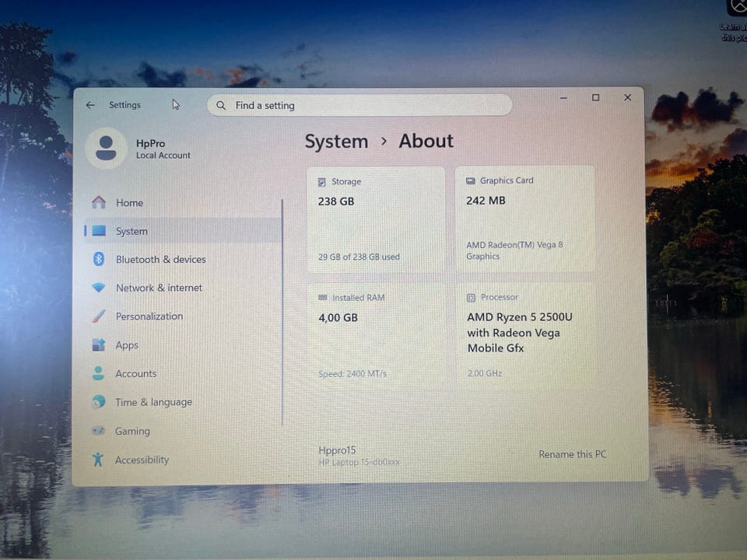The height and width of the screenshot is (560, 747).
Task: Click the System monitor icon
Action: click(x=99, y=231)
